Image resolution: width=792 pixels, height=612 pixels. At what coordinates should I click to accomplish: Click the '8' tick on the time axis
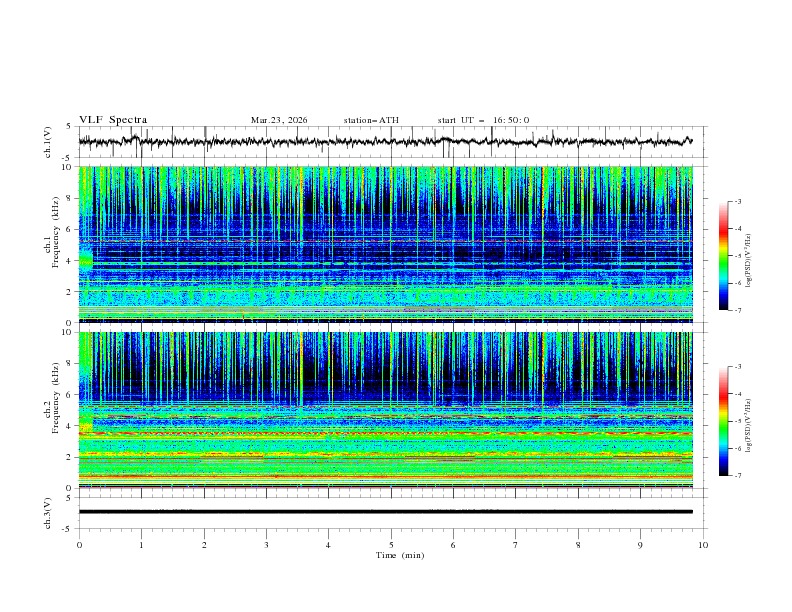pyautogui.click(x=578, y=545)
